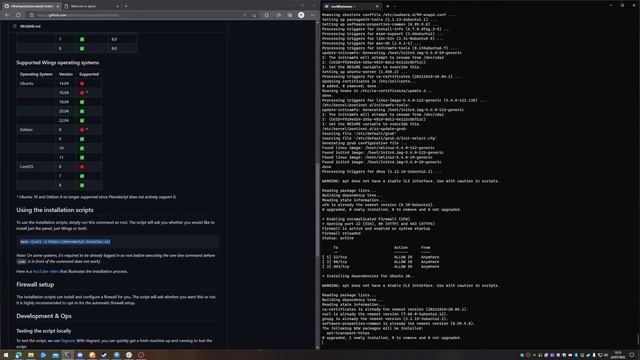This screenshot has height=360, width=640.
Task: Open Microsoft Edge from the taskbar
Action: coord(18,355)
